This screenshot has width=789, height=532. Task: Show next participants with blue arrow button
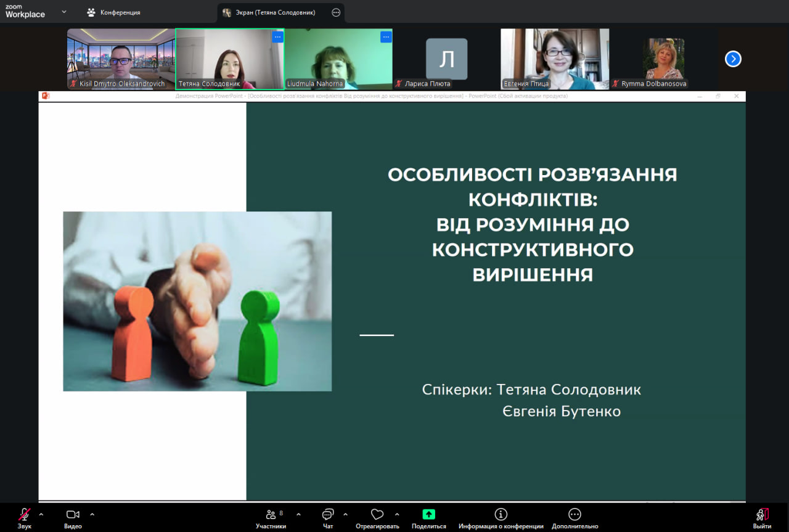pyautogui.click(x=733, y=59)
